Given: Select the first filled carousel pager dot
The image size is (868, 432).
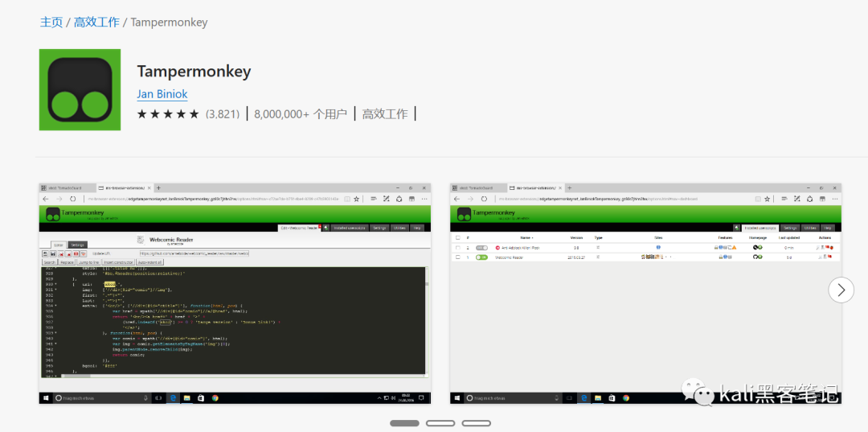Looking at the screenshot, I should coord(404,423).
